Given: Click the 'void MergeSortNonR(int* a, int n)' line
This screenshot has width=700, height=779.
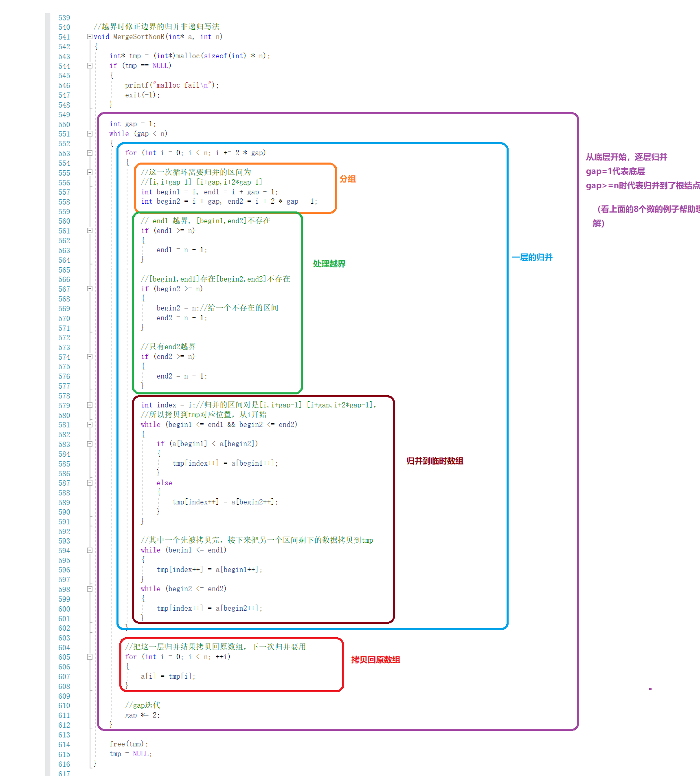Looking at the screenshot, I should 158,37.
